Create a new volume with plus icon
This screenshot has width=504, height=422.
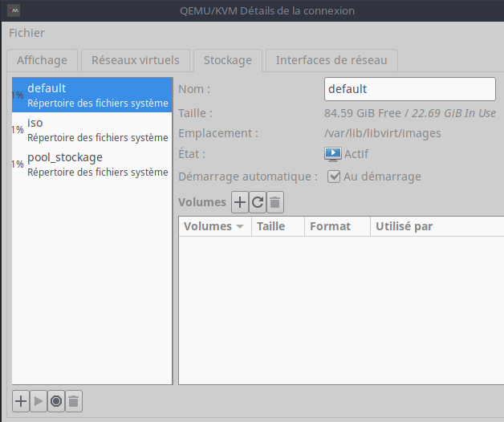click(x=240, y=202)
